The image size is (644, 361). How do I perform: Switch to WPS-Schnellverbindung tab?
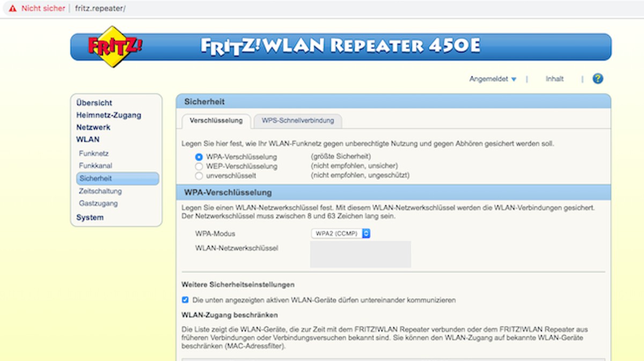tap(298, 120)
